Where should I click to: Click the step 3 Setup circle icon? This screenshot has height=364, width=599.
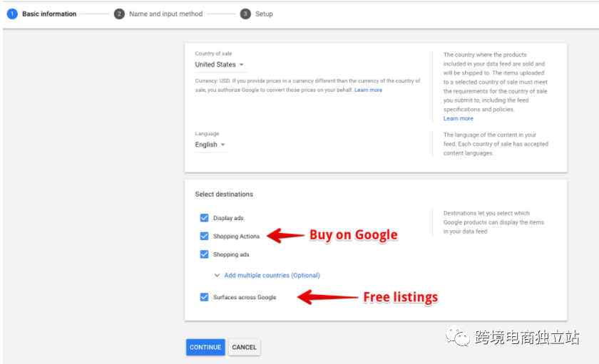[245, 14]
